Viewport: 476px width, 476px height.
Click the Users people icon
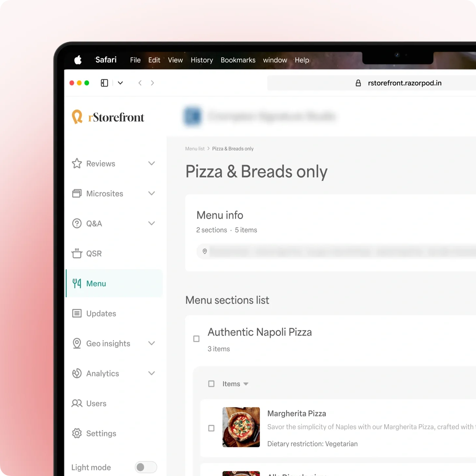click(77, 403)
